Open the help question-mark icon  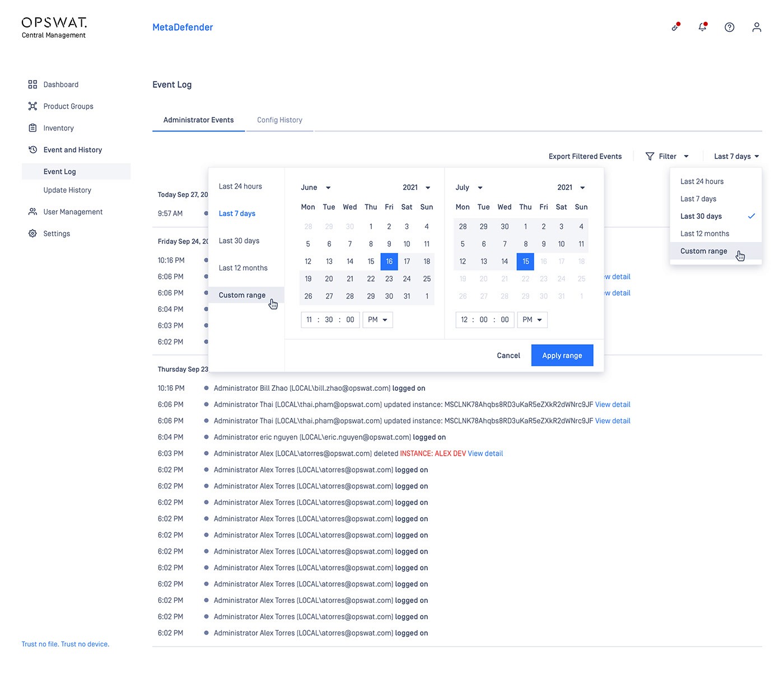point(729,27)
